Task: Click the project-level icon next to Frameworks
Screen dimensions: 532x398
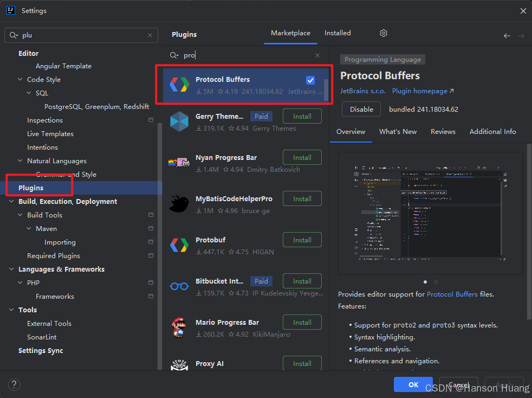Action: 151,296
